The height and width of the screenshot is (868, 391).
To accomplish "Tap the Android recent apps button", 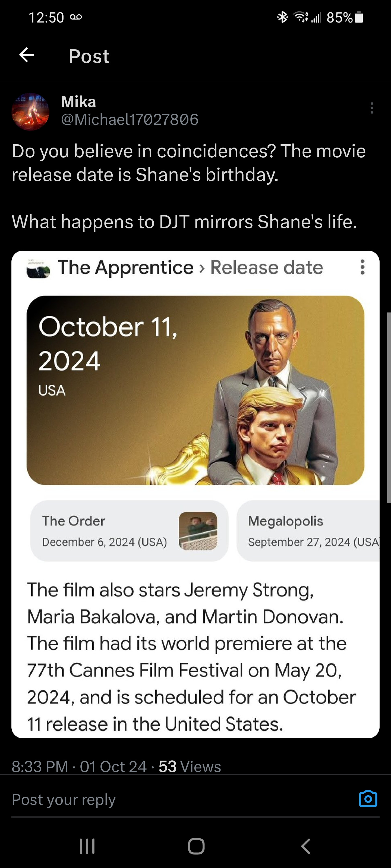I will 87,846.
